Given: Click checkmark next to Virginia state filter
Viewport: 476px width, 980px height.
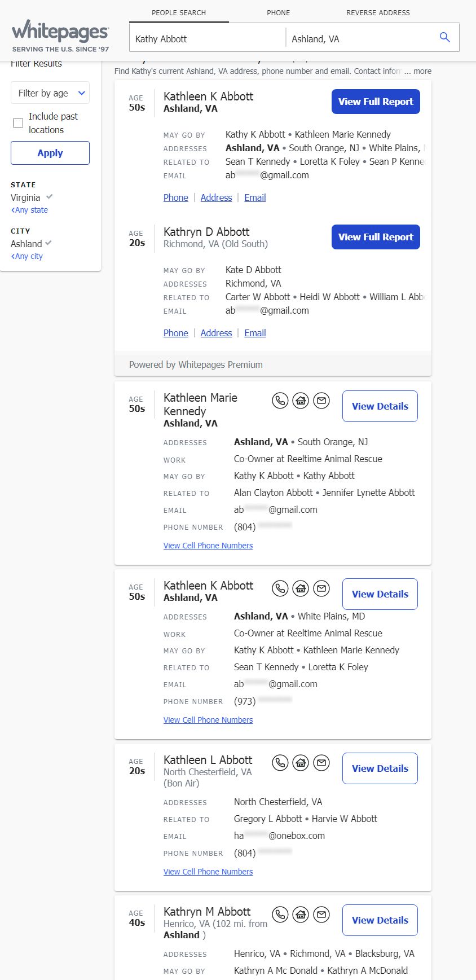Looking at the screenshot, I should [50, 197].
